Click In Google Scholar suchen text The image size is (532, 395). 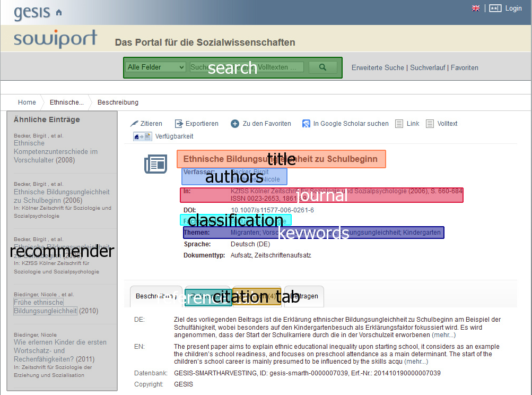351,124
